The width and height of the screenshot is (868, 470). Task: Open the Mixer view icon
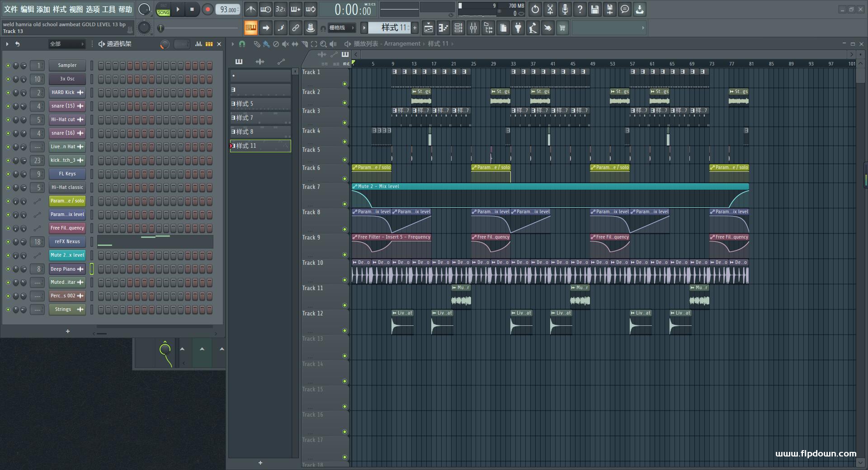[473, 28]
